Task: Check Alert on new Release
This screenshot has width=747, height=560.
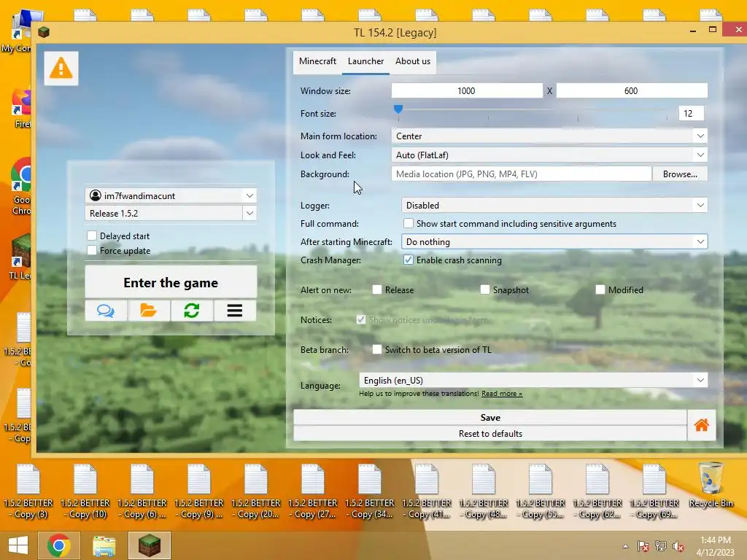Action: 377,289
